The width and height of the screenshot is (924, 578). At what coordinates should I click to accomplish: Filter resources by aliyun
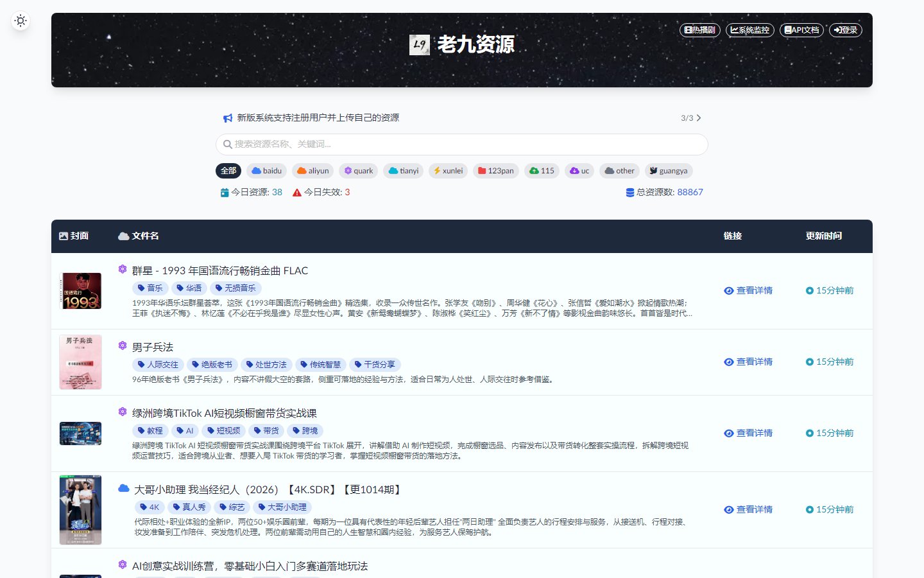click(x=313, y=171)
